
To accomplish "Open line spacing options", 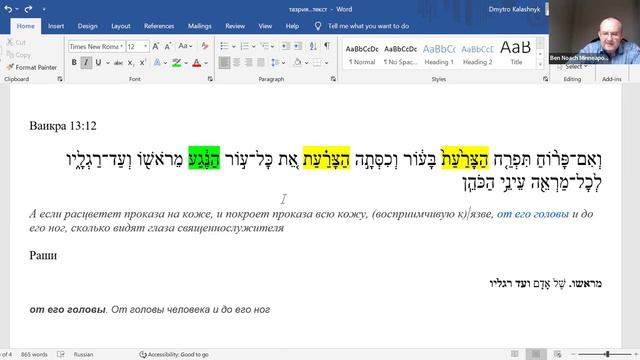I will point(275,63).
